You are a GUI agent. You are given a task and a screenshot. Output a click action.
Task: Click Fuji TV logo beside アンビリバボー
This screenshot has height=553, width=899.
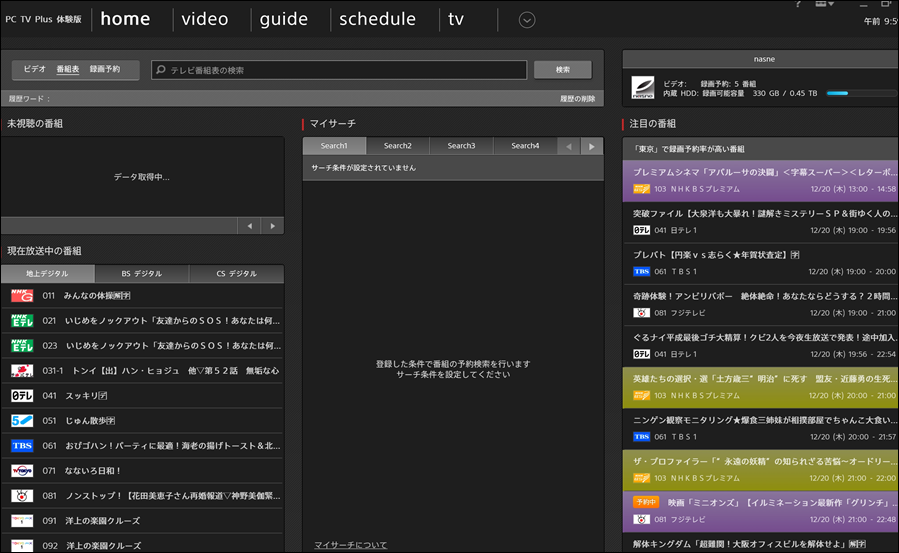641,312
